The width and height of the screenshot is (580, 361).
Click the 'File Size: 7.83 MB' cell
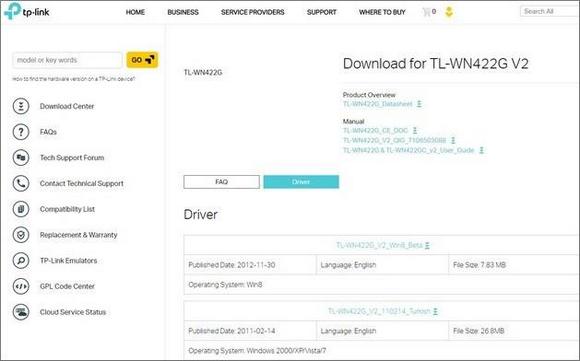point(514,265)
